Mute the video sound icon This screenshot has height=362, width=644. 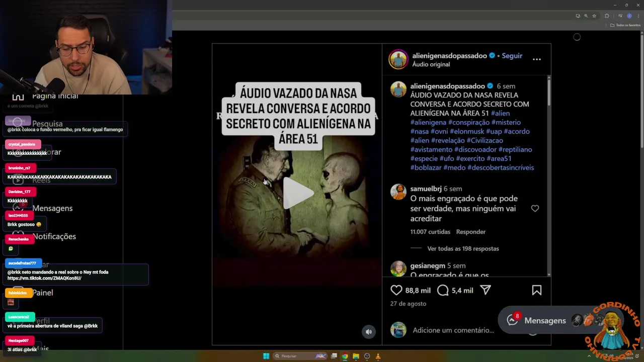[x=369, y=331]
